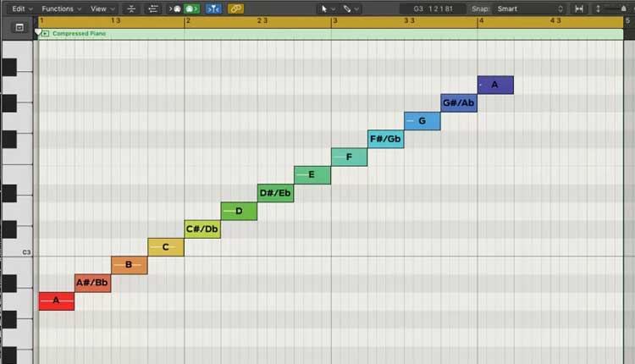Expand the View dropdown menu
The height and width of the screenshot is (364, 635).
102,8
